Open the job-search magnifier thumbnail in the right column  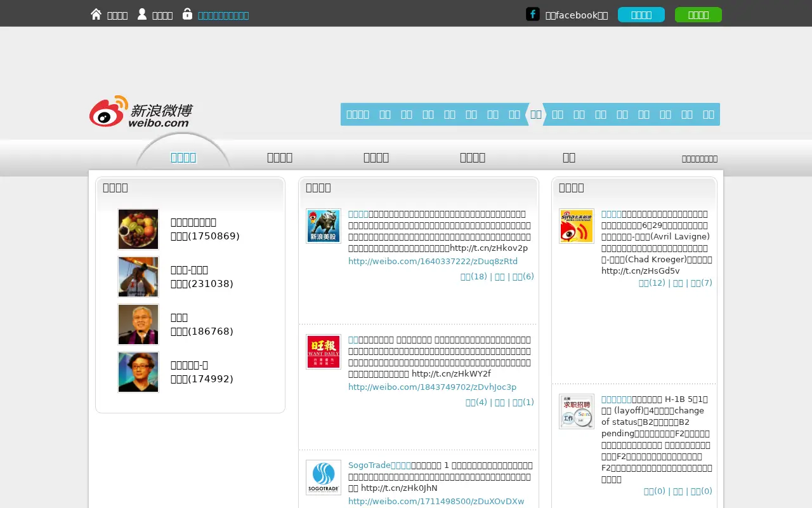[x=577, y=411]
